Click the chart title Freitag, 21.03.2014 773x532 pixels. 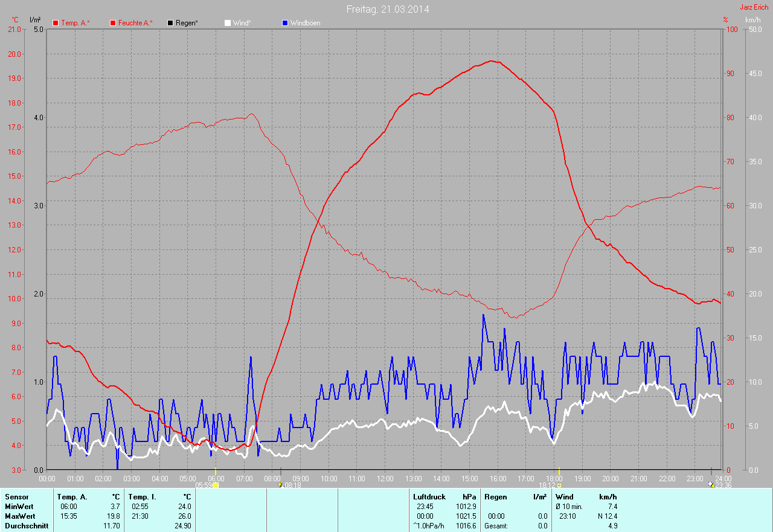pyautogui.click(x=388, y=9)
